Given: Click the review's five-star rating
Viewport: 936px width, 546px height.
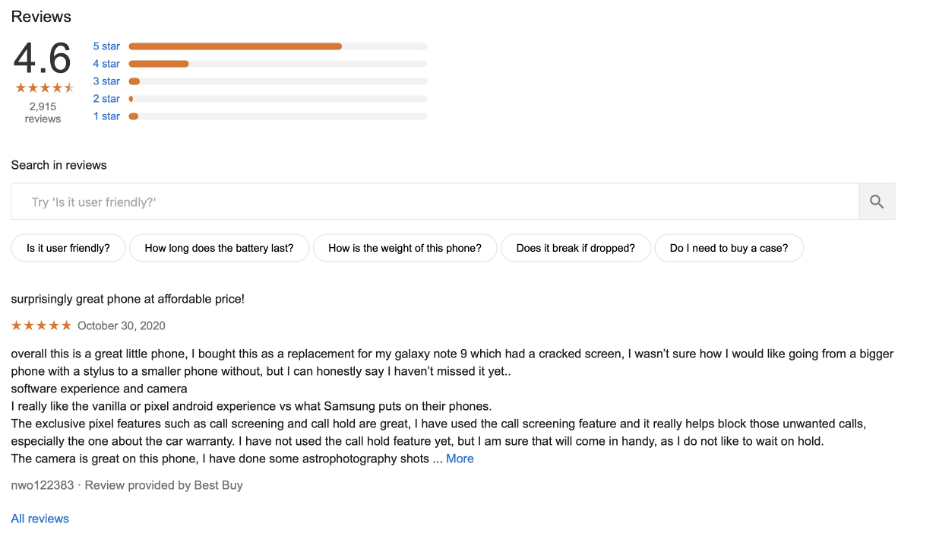Looking at the screenshot, I should 41,326.
